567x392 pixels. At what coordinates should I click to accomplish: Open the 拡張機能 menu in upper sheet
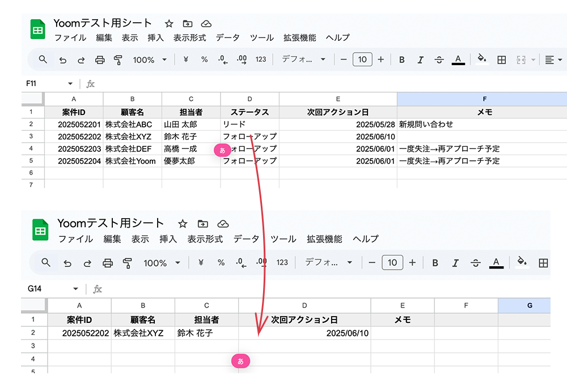tap(299, 38)
